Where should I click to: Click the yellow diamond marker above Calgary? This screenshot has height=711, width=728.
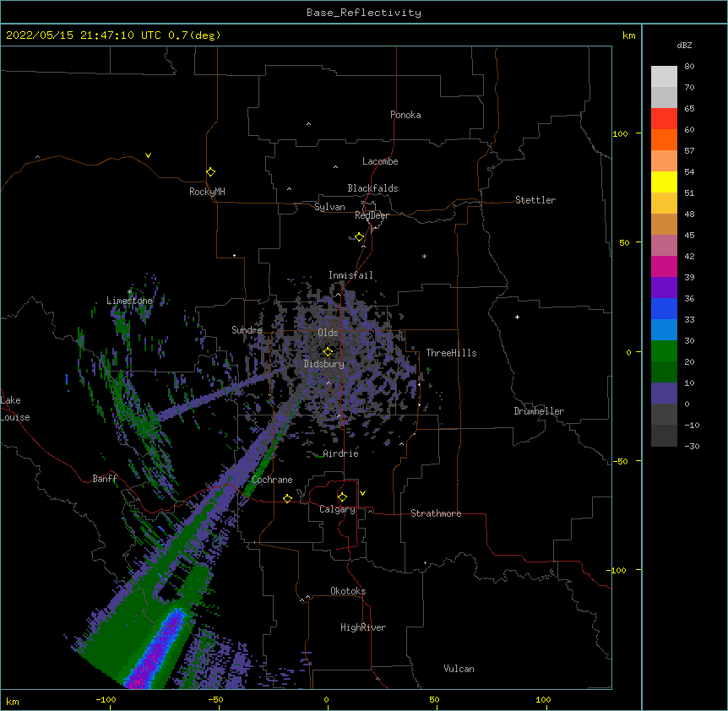tap(342, 497)
